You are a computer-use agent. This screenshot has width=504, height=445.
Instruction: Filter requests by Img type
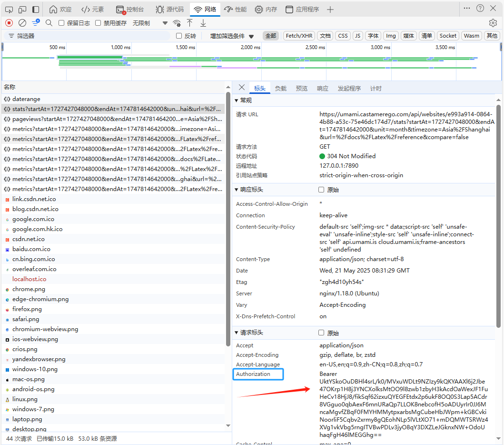[391, 36]
